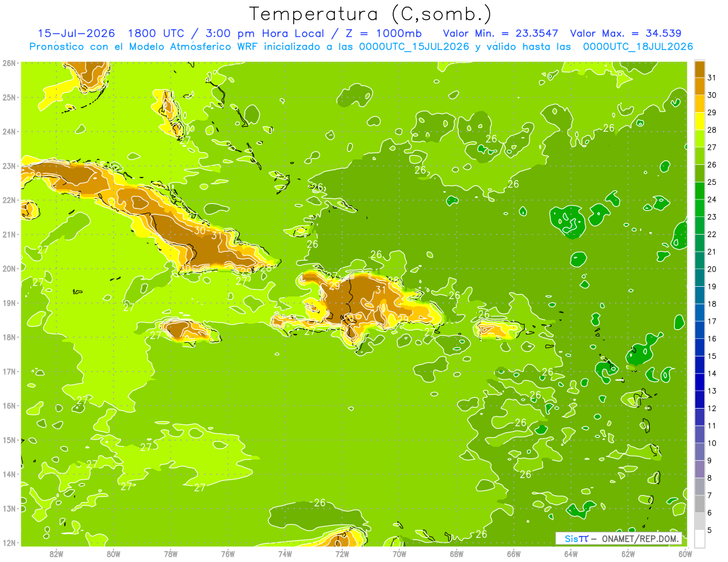Click legend scale value "13" beside colorbar
The width and height of the screenshot is (728, 562).
[712, 390]
